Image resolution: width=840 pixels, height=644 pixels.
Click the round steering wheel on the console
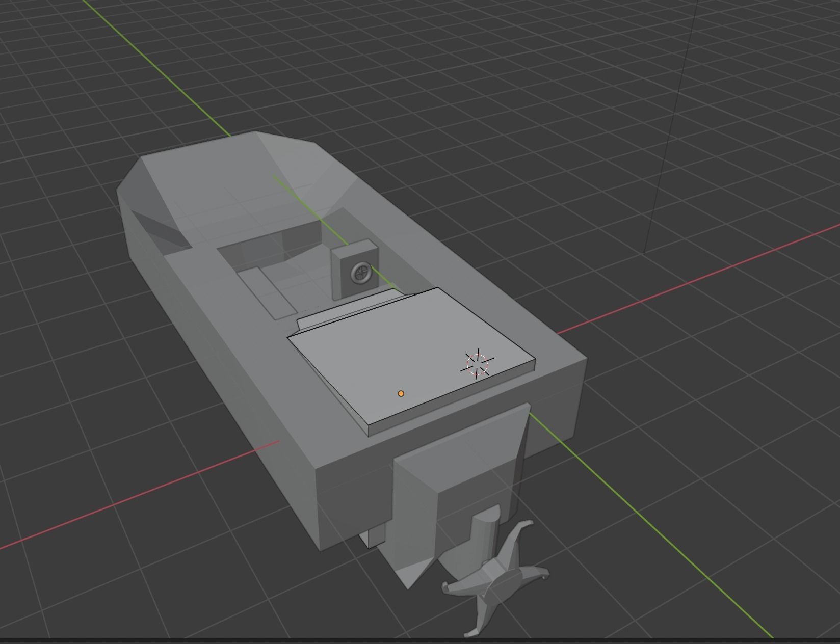[x=361, y=273]
